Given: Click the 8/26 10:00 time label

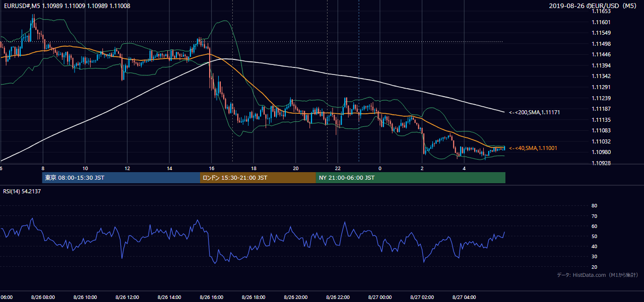Looking at the screenshot, I should [x=85, y=297].
